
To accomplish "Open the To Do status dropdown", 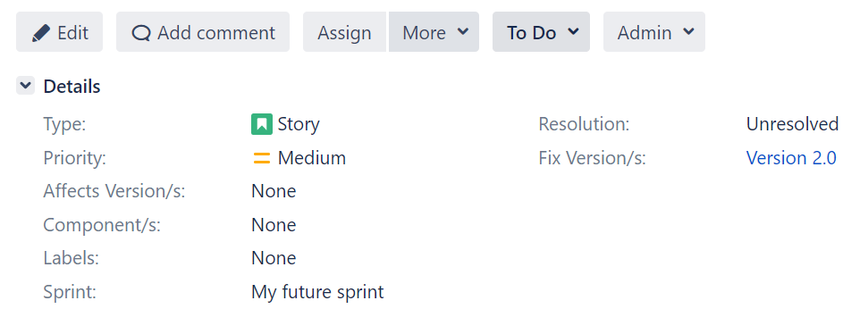I will pyautogui.click(x=542, y=32).
